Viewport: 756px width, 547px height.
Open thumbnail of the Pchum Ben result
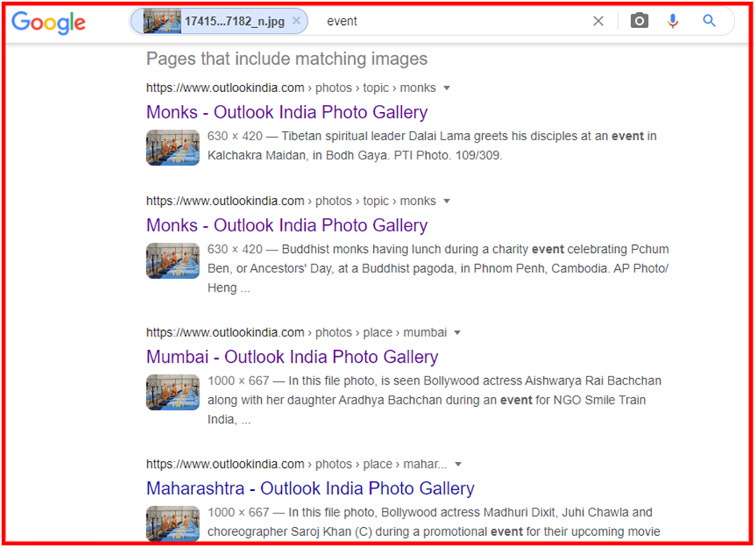coord(173,260)
